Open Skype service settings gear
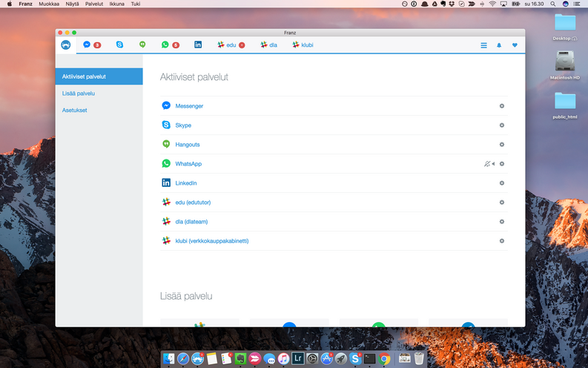 pos(502,125)
